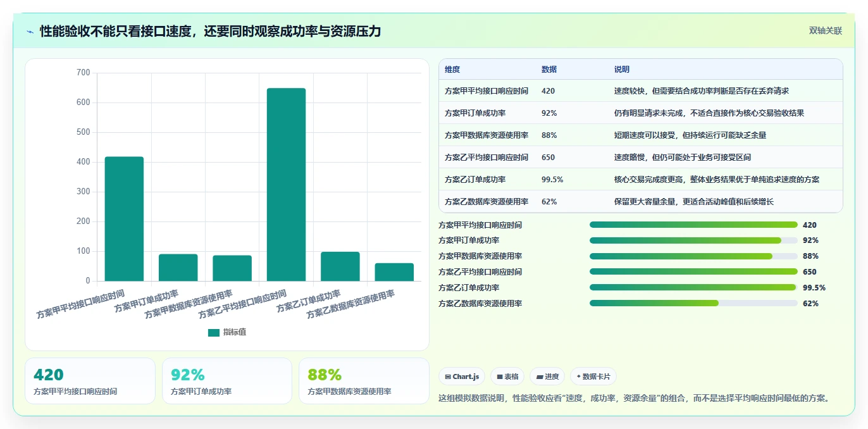
Task: Click description starting 短期速度可以接受
Action: (690, 135)
